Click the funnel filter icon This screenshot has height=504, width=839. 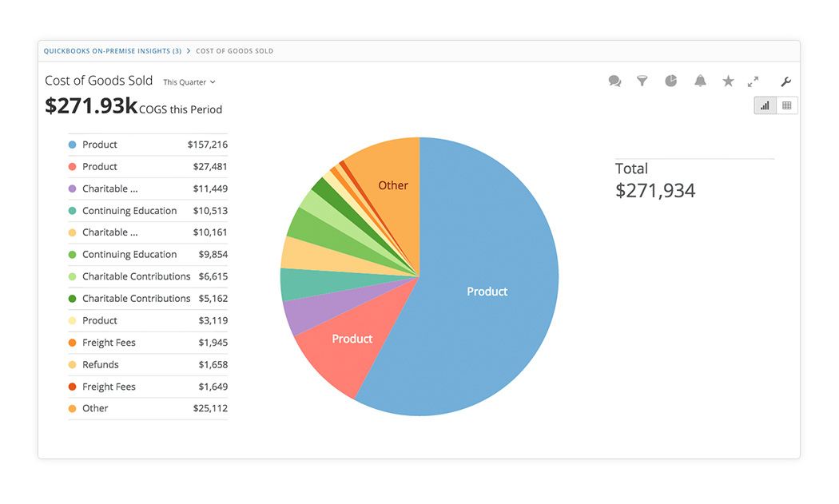click(x=642, y=81)
